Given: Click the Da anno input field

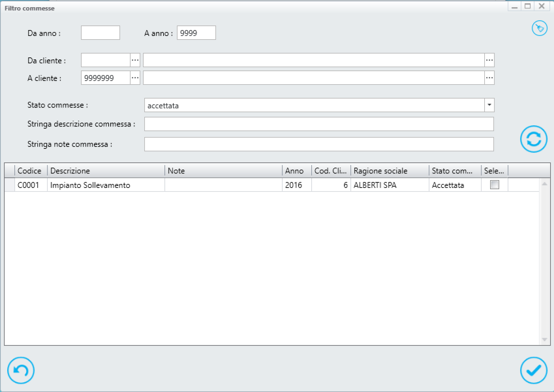Looking at the screenshot, I should (x=100, y=33).
